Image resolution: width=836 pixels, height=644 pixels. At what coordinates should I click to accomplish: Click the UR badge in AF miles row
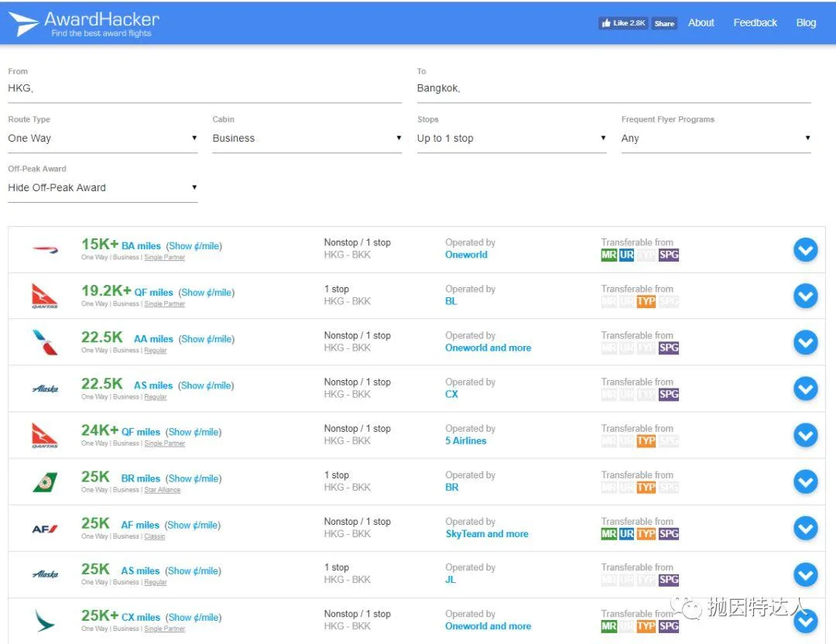coord(626,533)
